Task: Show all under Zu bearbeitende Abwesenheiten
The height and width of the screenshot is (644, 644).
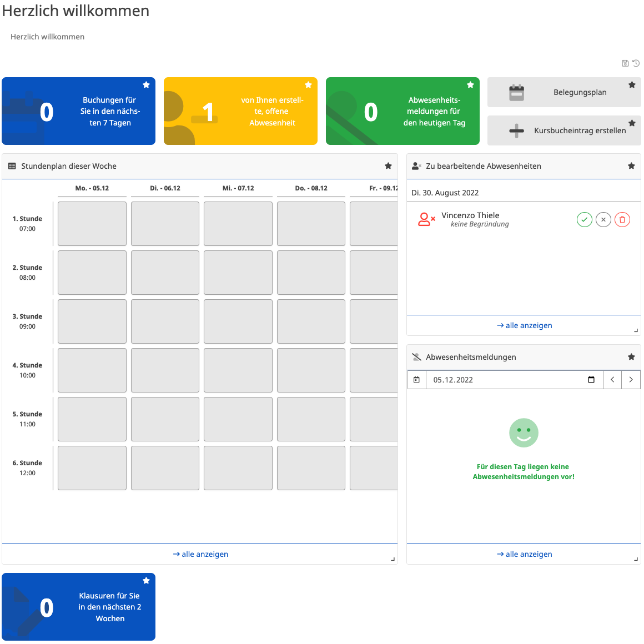Action: click(x=524, y=325)
